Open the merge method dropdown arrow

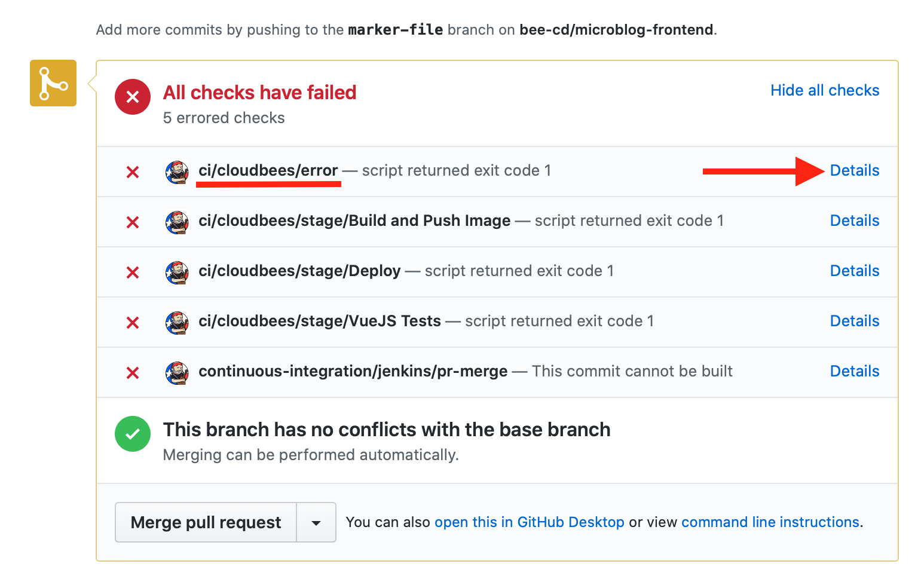[x=316, y=523]
